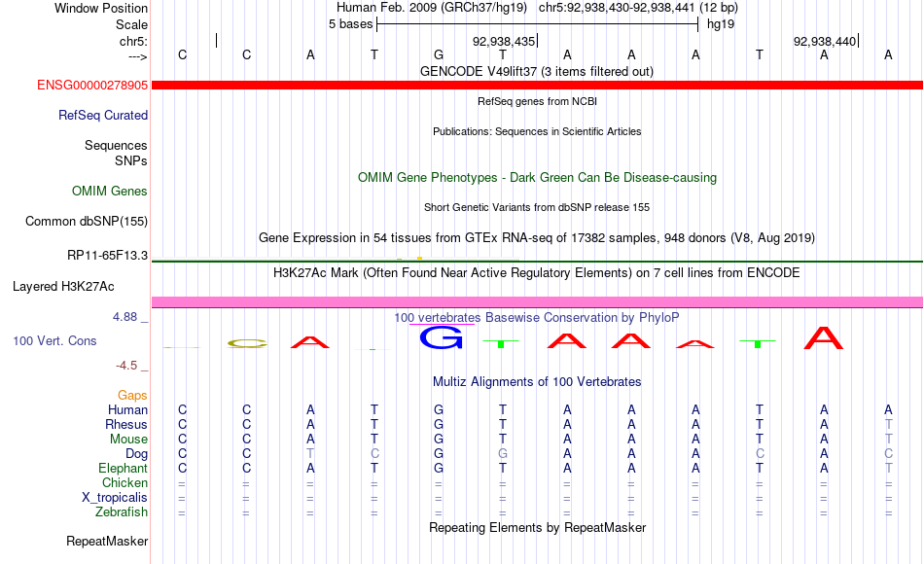Select the Elephant alignment row label

(x=123, y=468)
